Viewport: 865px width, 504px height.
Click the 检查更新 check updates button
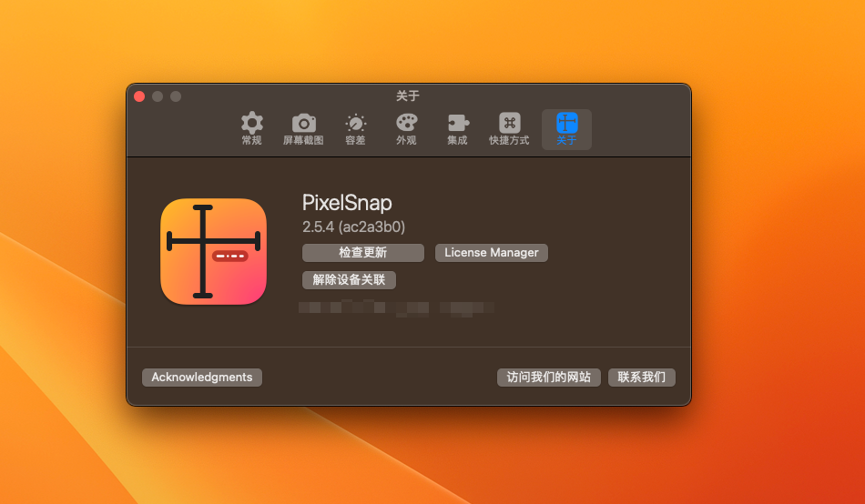point(363,253)
